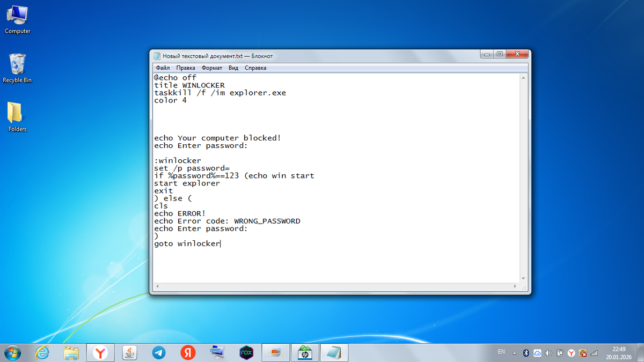The image size is (644, 362).
Task: Open the clock showing 22:49
Action: click(619, 349)
